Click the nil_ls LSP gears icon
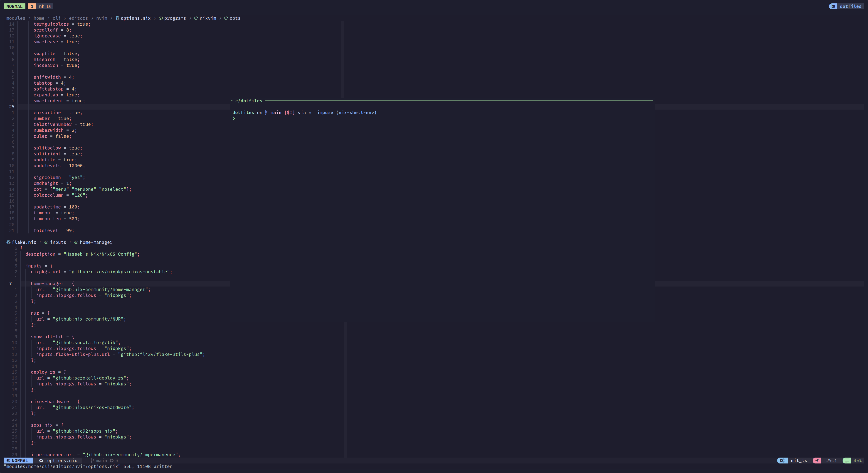The height and width of the screenshot is (473, 868). pos(782,461)
